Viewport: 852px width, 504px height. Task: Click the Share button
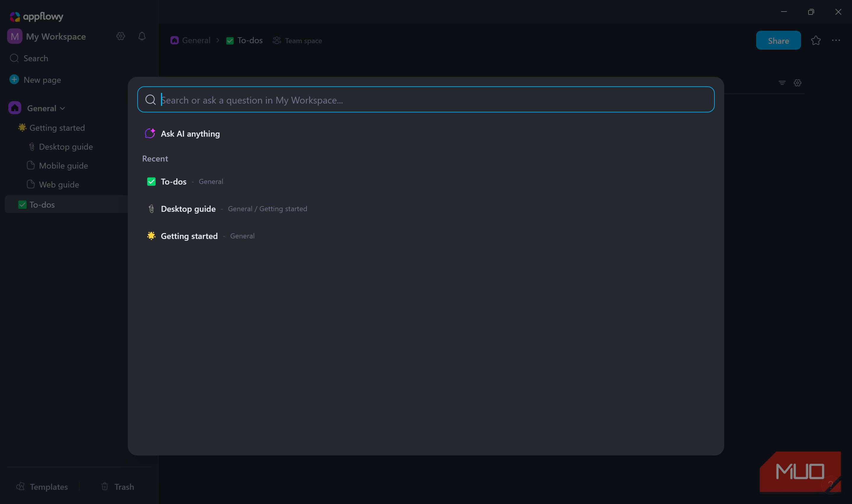click(778, 41)
